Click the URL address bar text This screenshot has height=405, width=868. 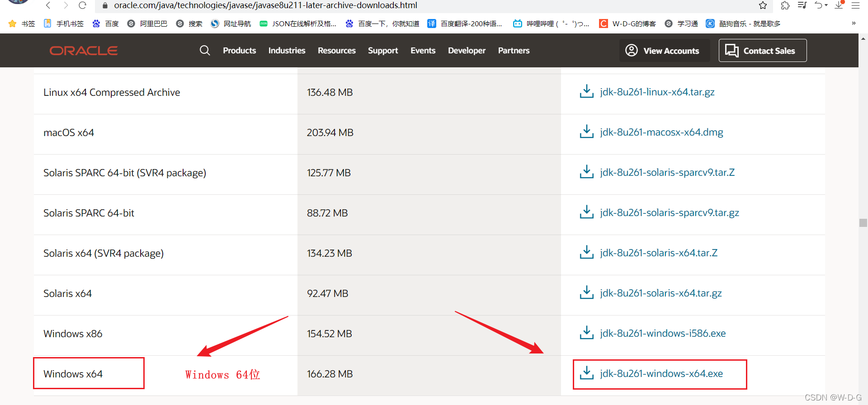click(265, 5)
